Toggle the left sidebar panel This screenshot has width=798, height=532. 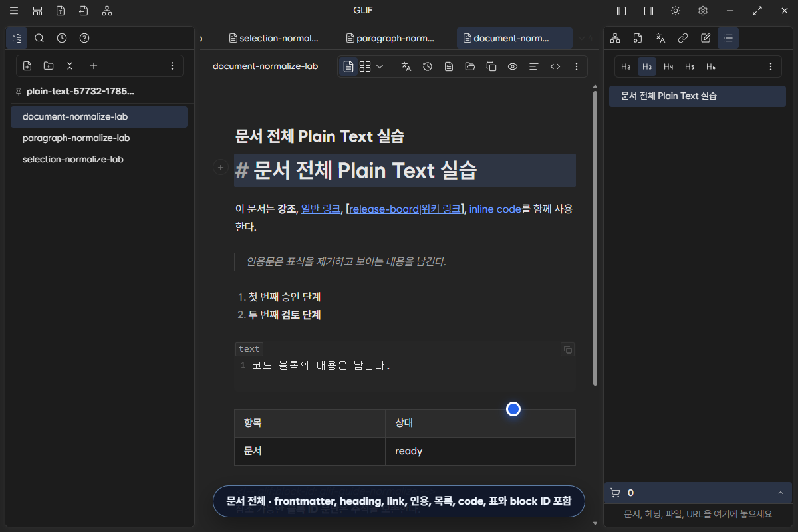622,11
